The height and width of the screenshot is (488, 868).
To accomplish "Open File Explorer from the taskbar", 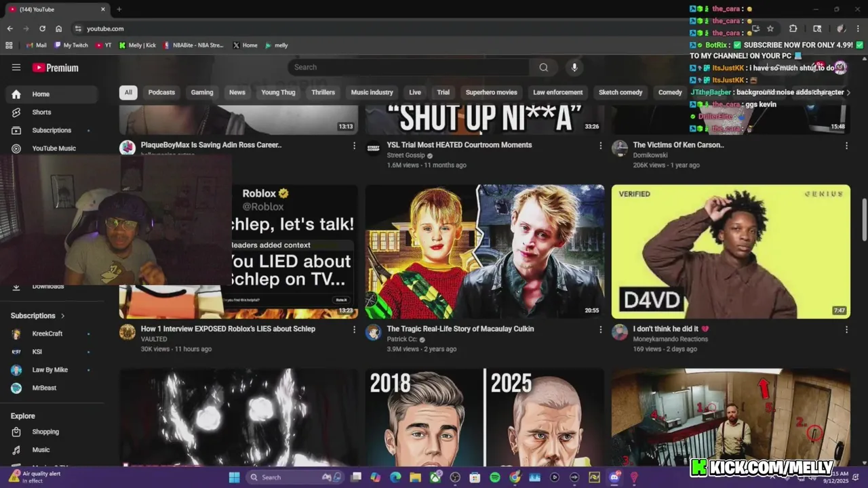I will click(415, 477).
